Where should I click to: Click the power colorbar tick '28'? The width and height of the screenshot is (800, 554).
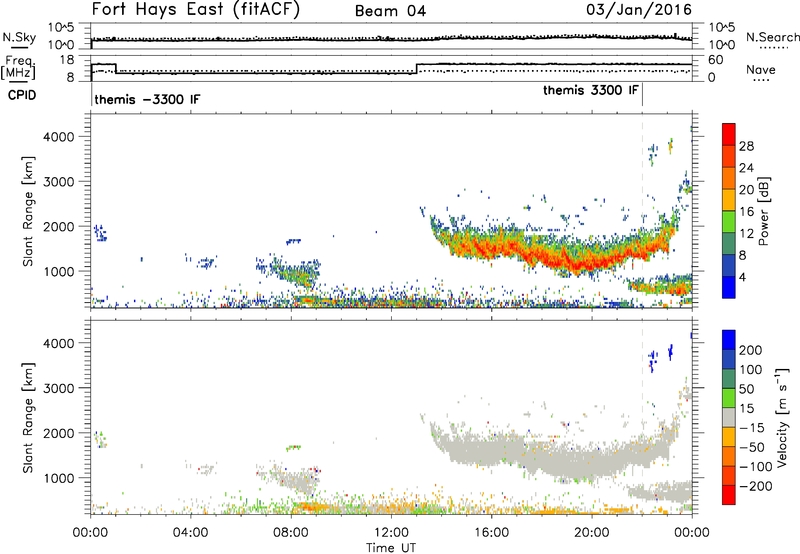[x=746, y=146]
